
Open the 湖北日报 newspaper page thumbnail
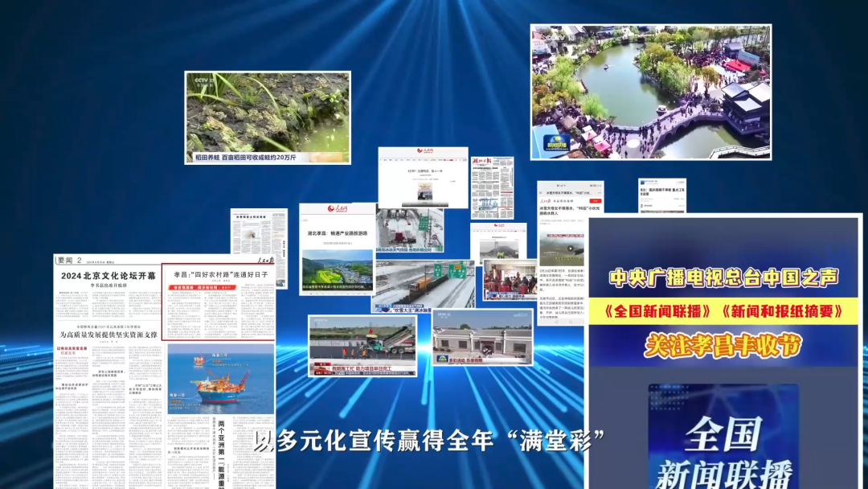492,188
